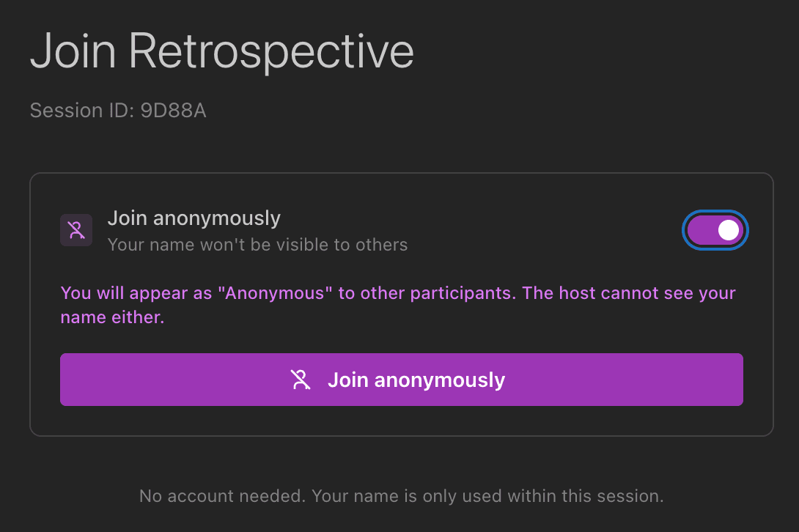Click the anonymous figure icon on dark square background

pos(76,229)
